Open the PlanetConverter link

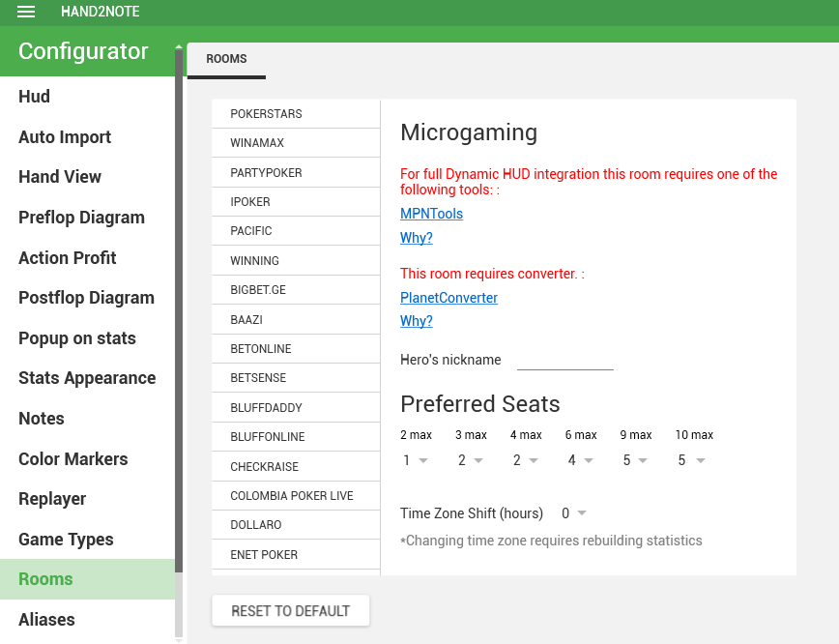click(x=448, y=298)
